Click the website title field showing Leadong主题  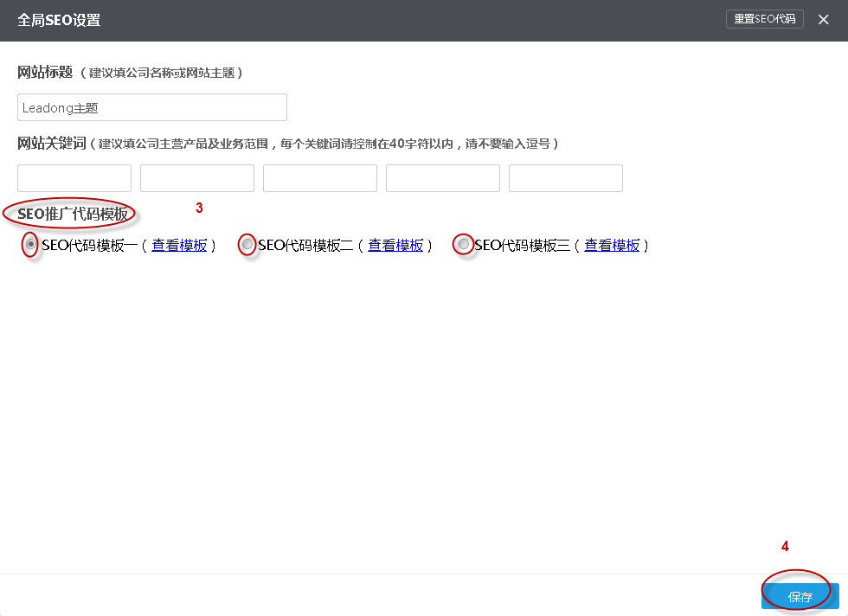(x=151, y=106)
